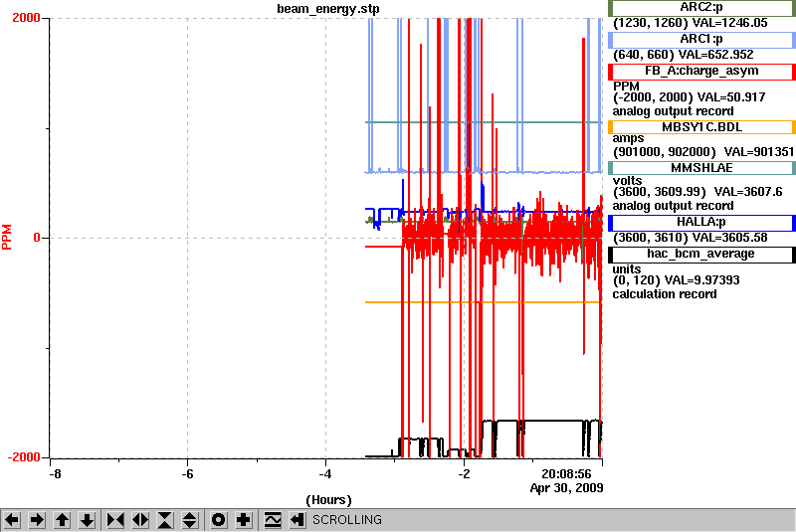Click the hac_bcm_average value VAL=9.97393
The width and height of the screenshot is (796, 532).
(x=702, y=280)
